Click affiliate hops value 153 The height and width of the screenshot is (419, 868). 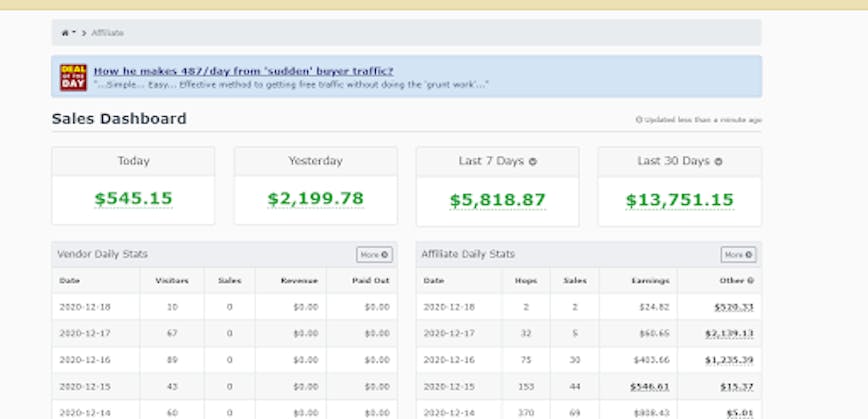click(526, 387)
